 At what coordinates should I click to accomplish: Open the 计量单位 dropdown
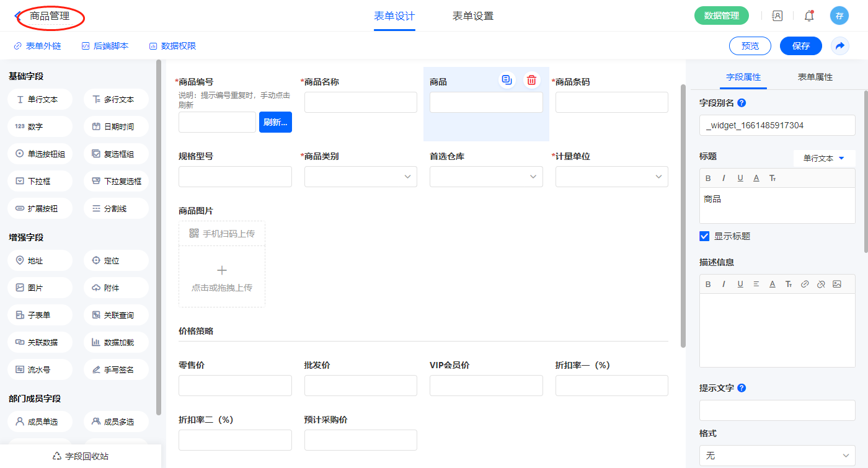612,177
